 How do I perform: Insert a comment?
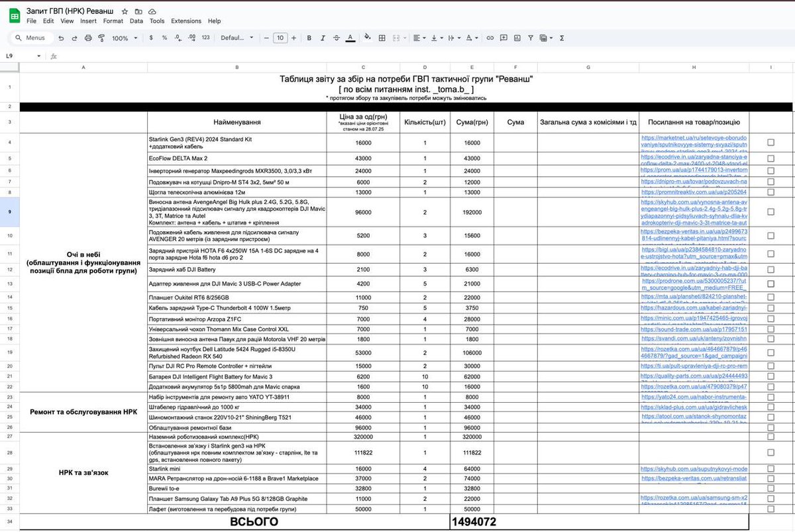point(504,38)
